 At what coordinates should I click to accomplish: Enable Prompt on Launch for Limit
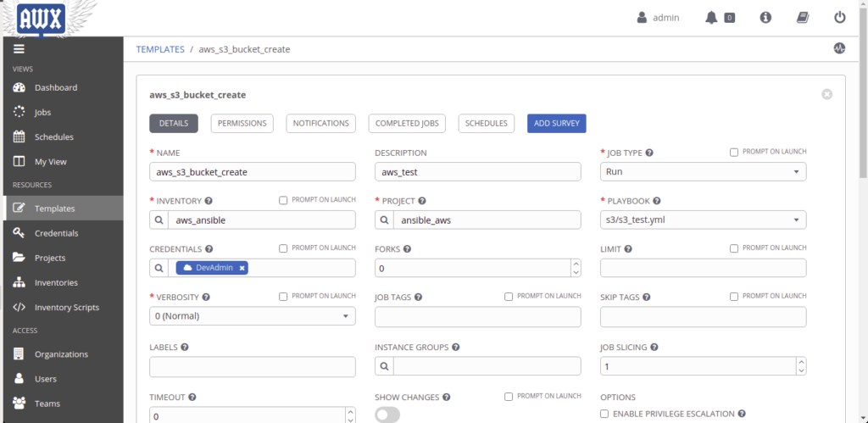734,248
